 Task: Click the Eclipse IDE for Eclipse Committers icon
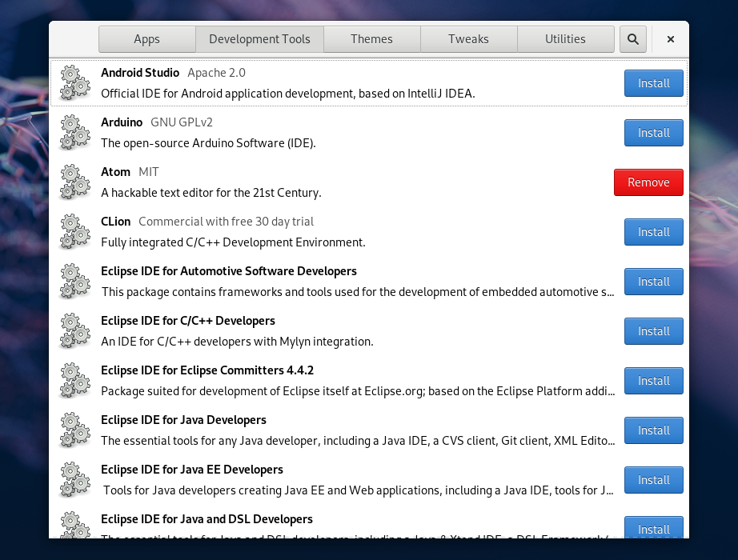tap(74, 380)
